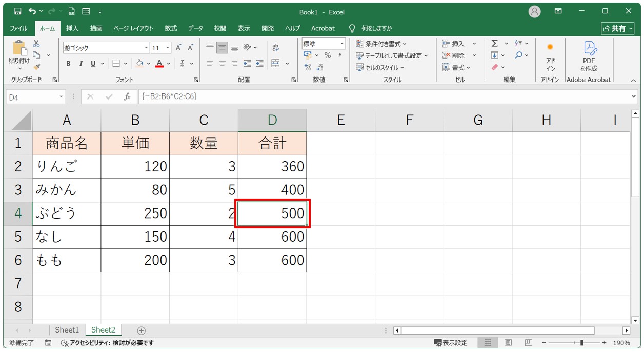Open the 数式 ribbon tab
The height and width of the screenshot is (352, 644).
pyautogui.click(x=171, y=28)
